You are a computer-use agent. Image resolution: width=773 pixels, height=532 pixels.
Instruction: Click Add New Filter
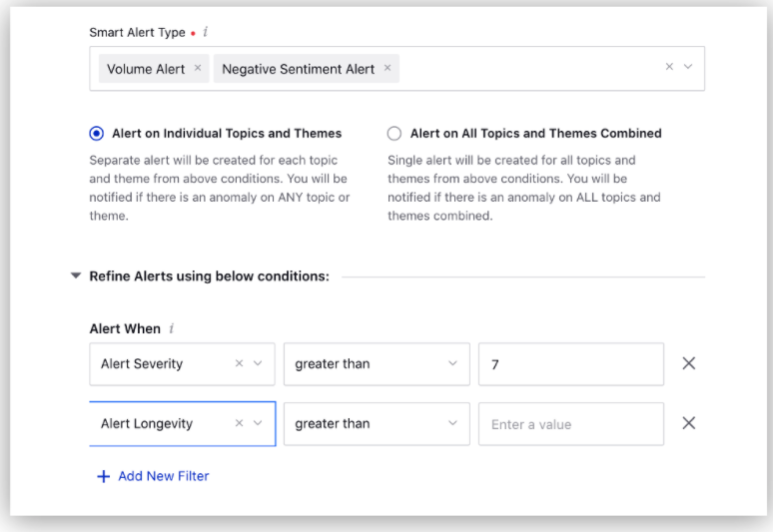[153, 476]
